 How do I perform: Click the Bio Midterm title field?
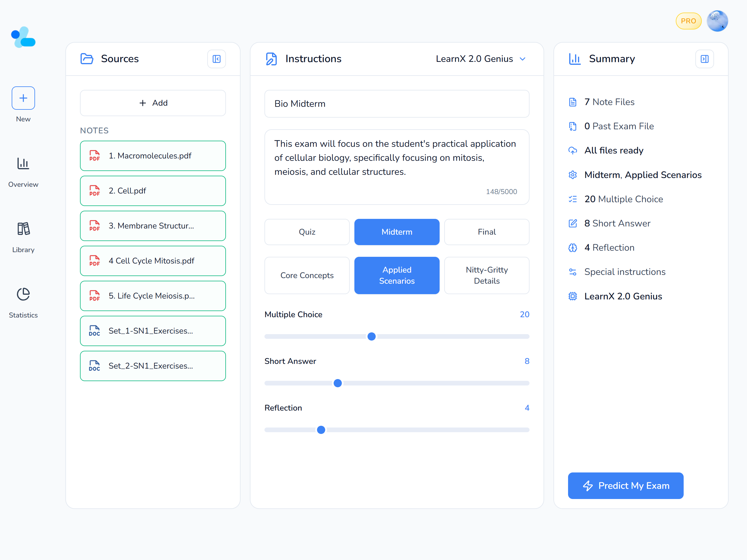coord(396,104)
